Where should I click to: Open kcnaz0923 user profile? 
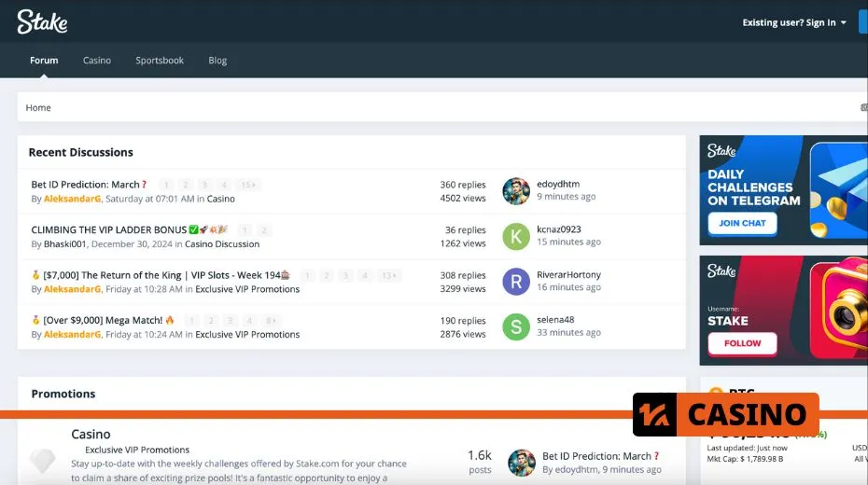[x=558, y=229]
